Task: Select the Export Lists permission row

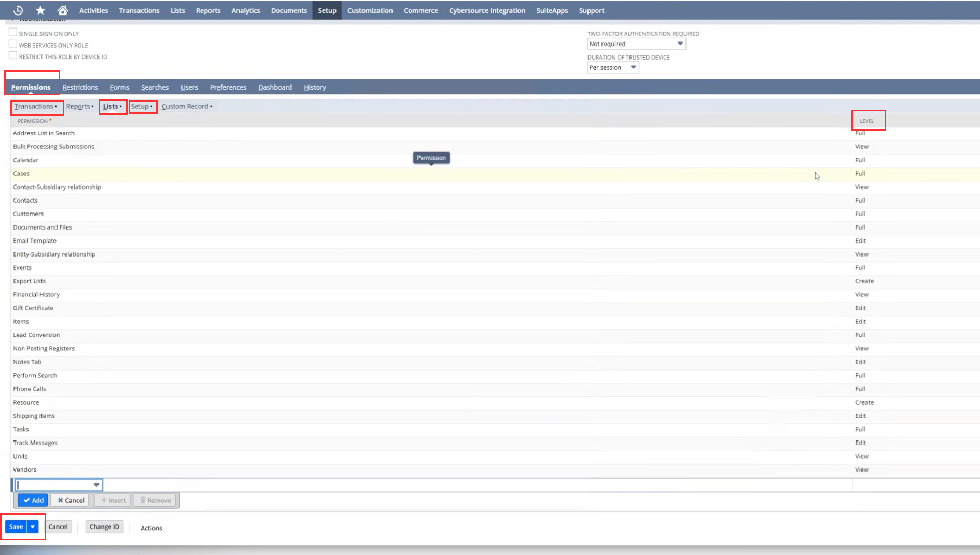Action: pyautogui.click(x=495, y=281)
